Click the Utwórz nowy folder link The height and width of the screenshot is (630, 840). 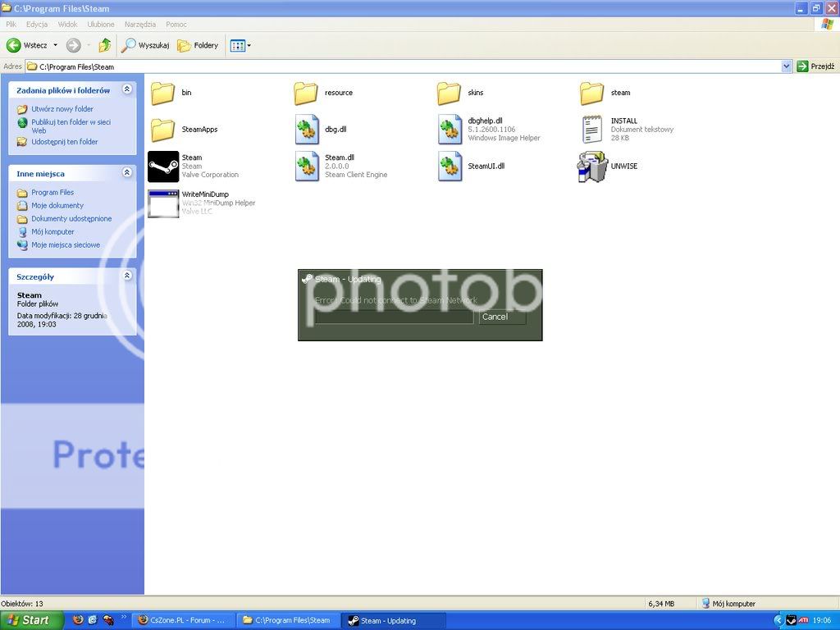tap(62, 109)
